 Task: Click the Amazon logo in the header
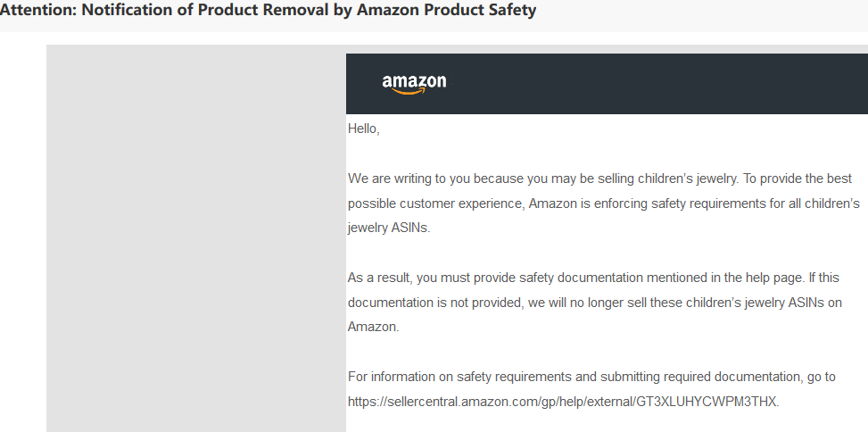pos(414,84)
